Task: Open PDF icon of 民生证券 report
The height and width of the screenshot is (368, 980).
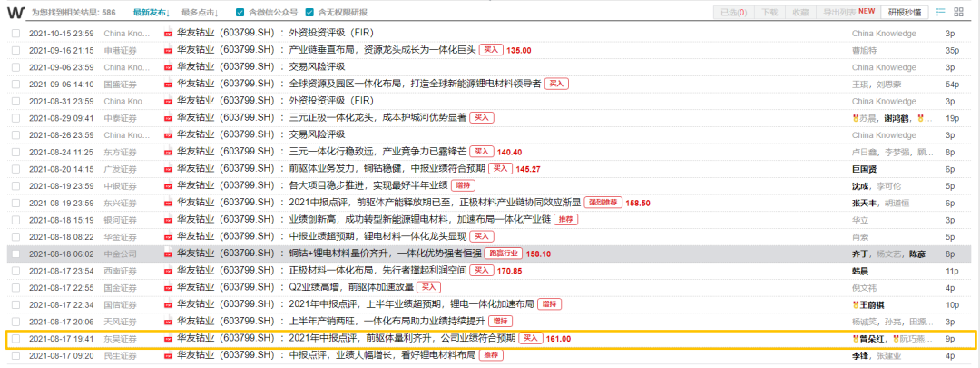Action: (x=168, y=355)
